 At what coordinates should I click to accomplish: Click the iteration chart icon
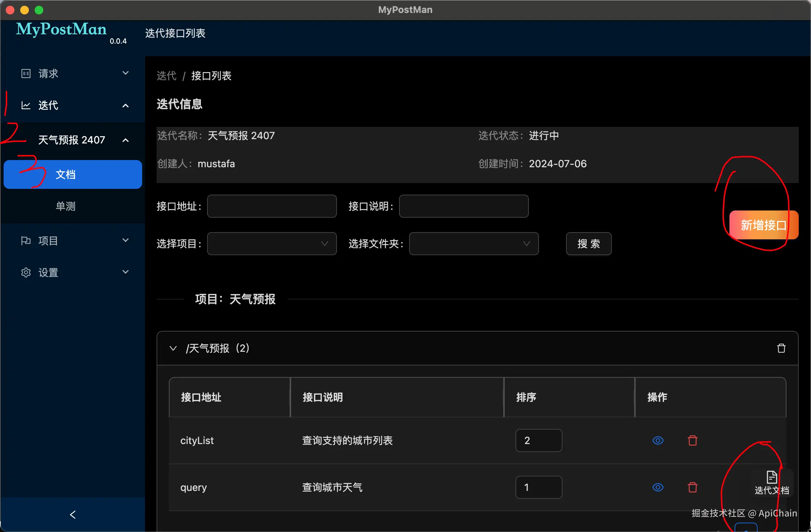tap(26, 105)
